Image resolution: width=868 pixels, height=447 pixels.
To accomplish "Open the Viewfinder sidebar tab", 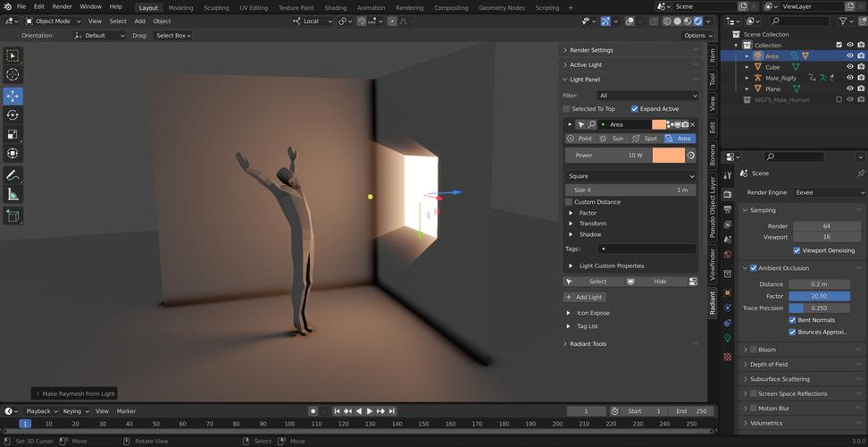I will [x=713, y=265].
